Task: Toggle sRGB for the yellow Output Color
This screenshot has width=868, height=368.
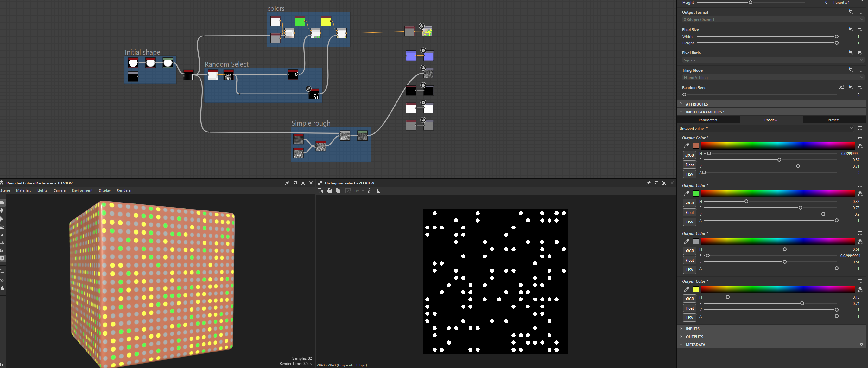Action: [x=689, y=299]
